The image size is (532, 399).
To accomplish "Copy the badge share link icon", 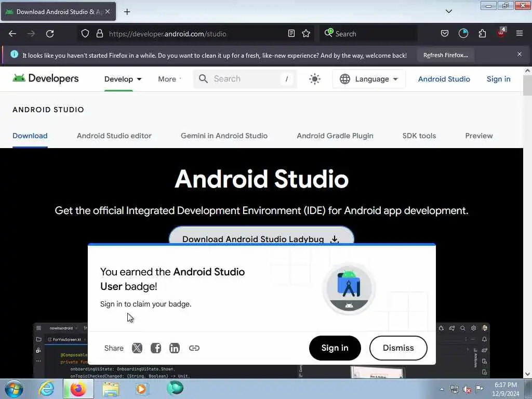I will click(x=194, y=348).
